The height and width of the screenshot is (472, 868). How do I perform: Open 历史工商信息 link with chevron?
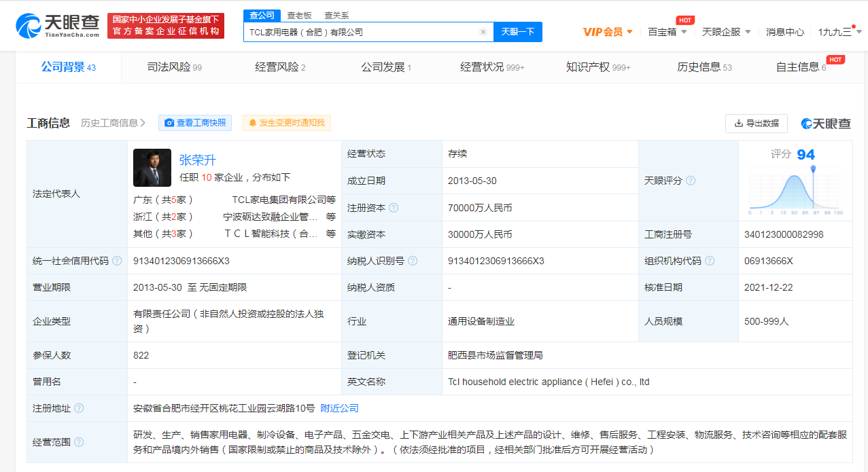tap(113, 123)
